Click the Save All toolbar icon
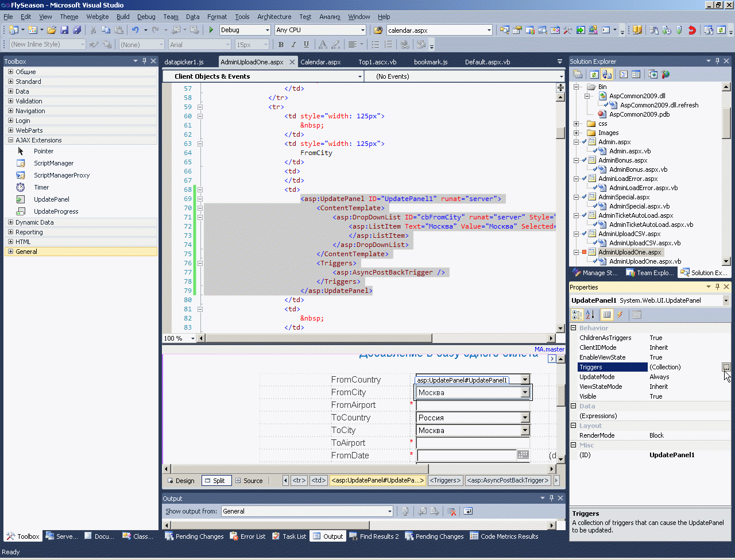 (x=76, y=30)
